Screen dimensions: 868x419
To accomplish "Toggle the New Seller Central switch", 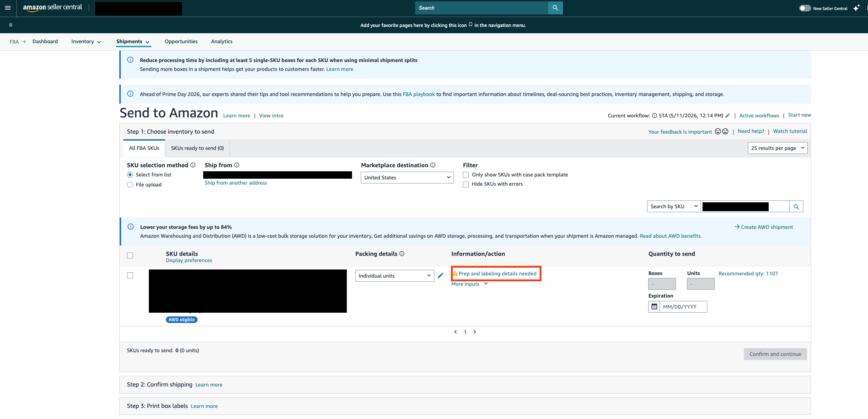I will click(x=805, y=8).
